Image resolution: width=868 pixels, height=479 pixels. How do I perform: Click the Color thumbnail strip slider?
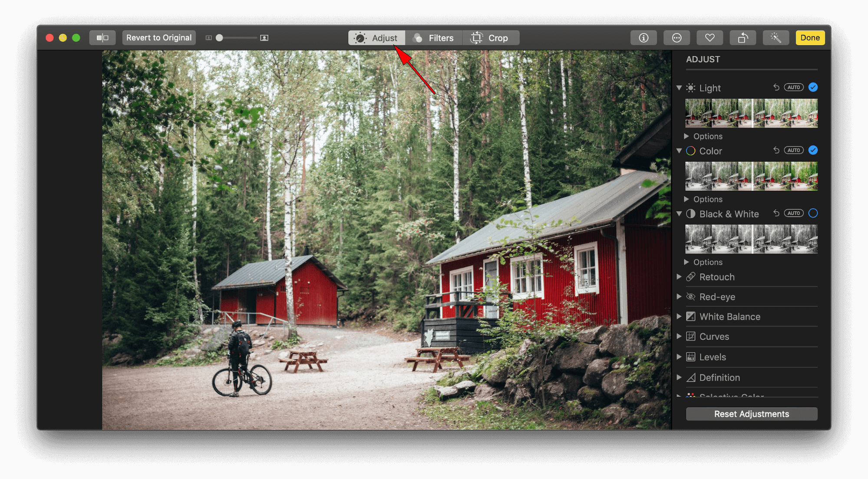tap(752, 176)
